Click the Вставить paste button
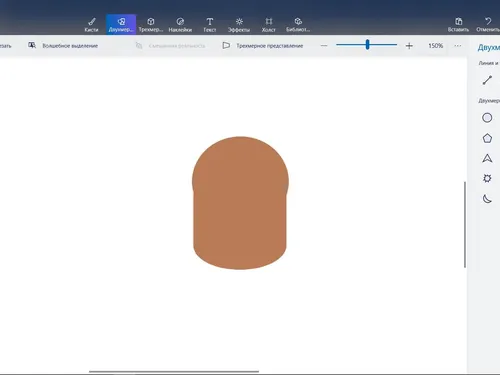 tap(458, 25)
